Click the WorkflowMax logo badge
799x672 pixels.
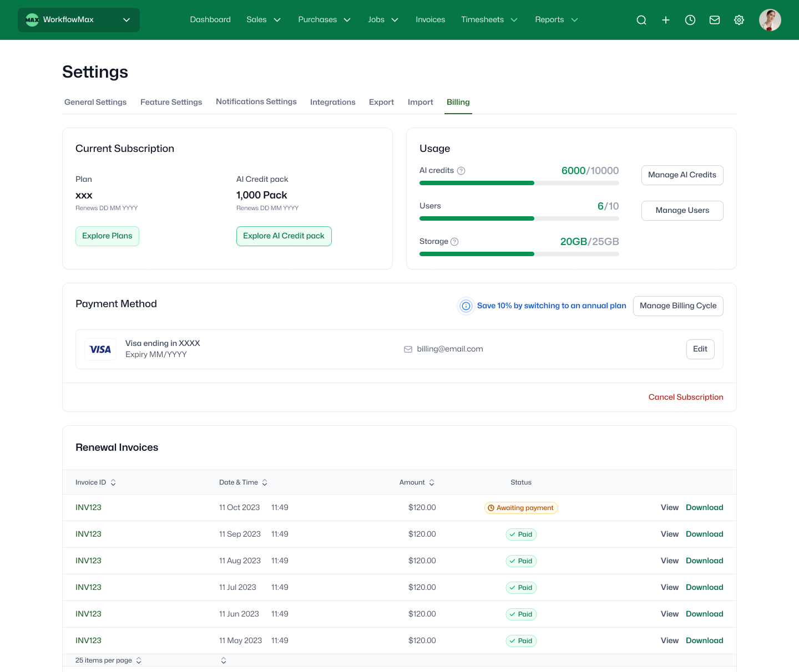click(33, 20)
